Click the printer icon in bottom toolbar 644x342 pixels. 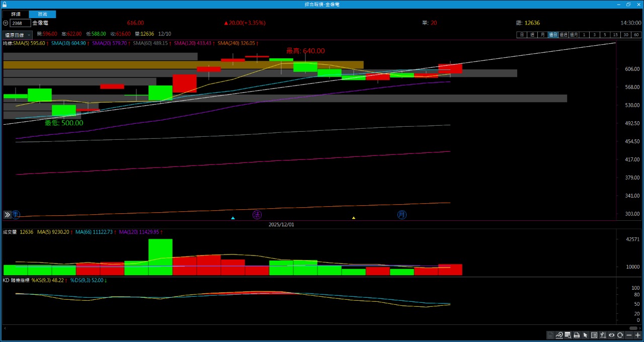click(x=577, y=335)
